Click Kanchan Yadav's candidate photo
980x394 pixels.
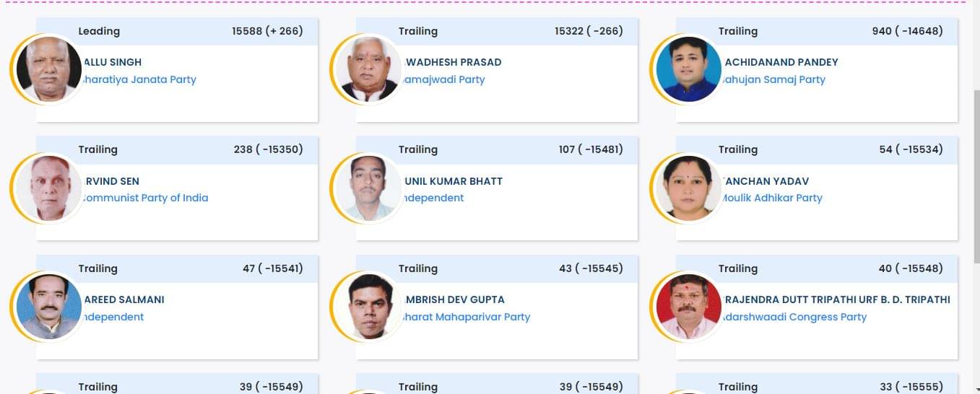coord(689,188)
